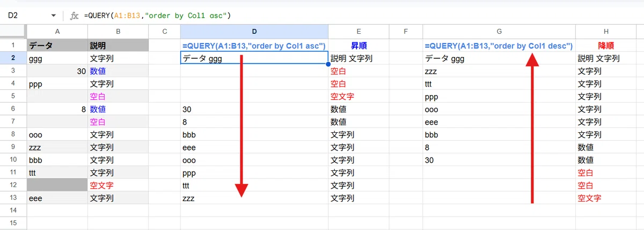
Task: Select column B header
Action: point(118,32)
